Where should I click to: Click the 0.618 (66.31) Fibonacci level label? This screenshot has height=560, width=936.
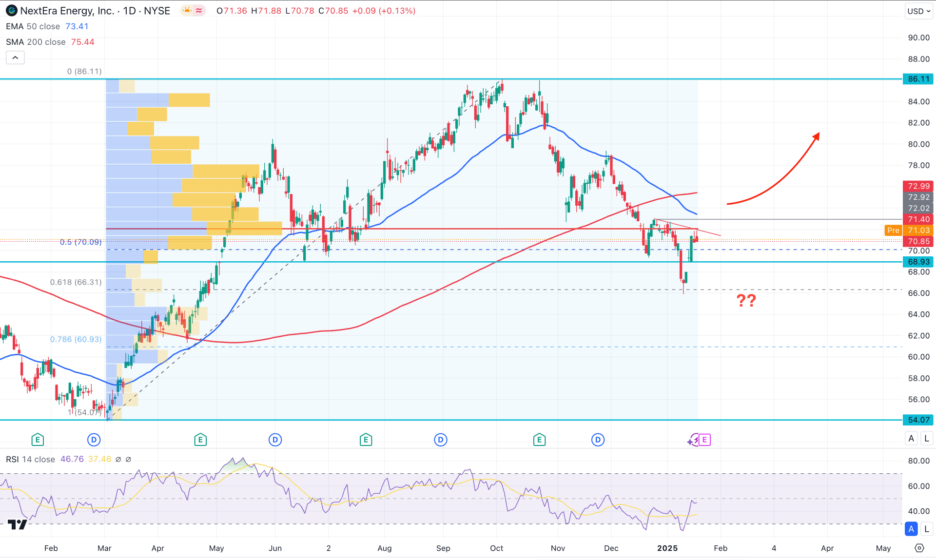click(76, 282)
